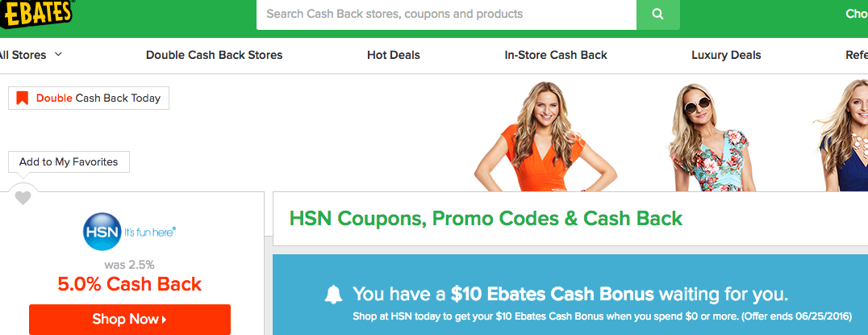Toggle the heart favorite icon
This screenshot has height=335, width=868.
tap(23, 198)
